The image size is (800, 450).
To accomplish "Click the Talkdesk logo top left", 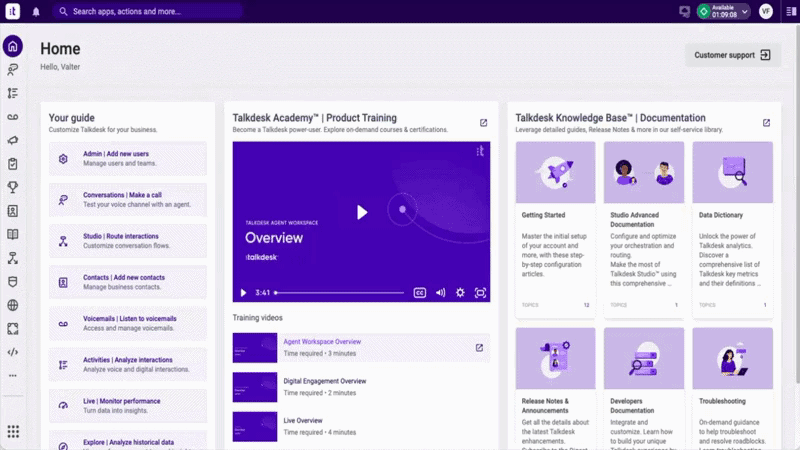I will [x=12, y=11].
